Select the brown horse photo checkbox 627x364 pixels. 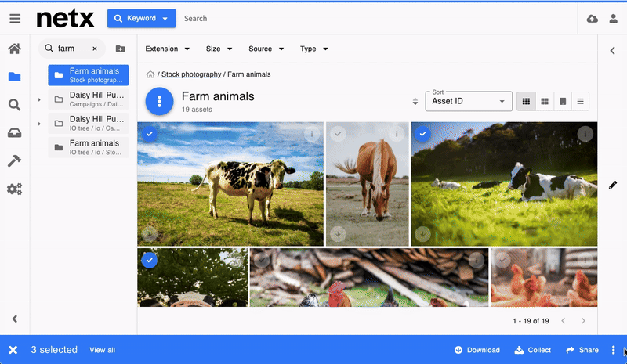point(338,135)
